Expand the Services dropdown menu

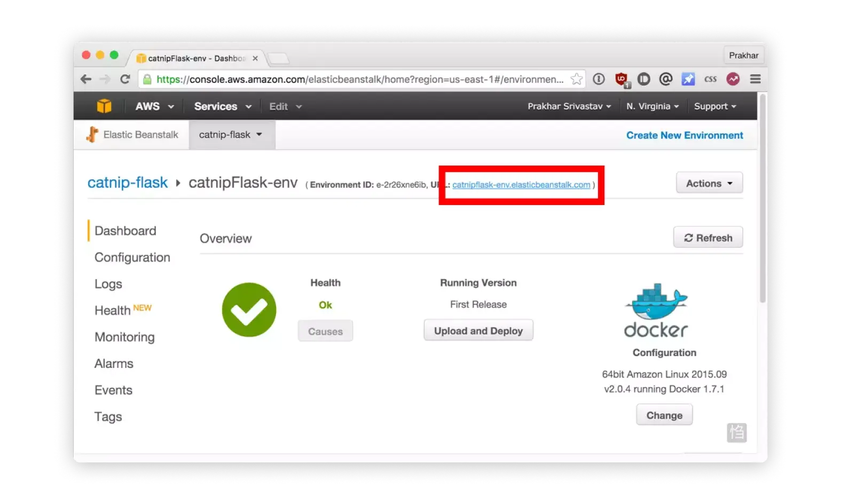(x=222, y=106)
